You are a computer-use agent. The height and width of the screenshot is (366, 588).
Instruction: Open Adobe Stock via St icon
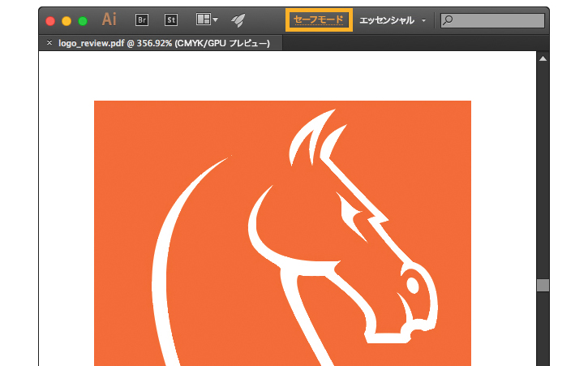[171, 20]
